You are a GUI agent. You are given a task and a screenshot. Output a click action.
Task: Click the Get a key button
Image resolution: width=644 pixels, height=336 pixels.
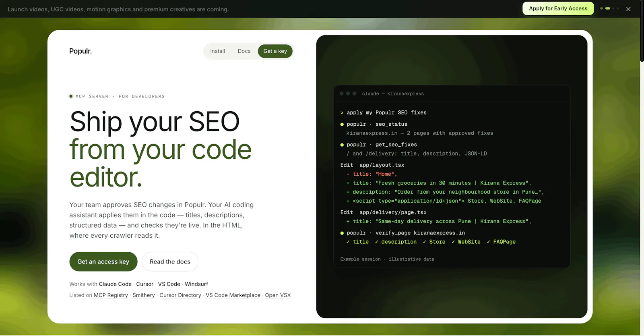(x=275, y=51)
